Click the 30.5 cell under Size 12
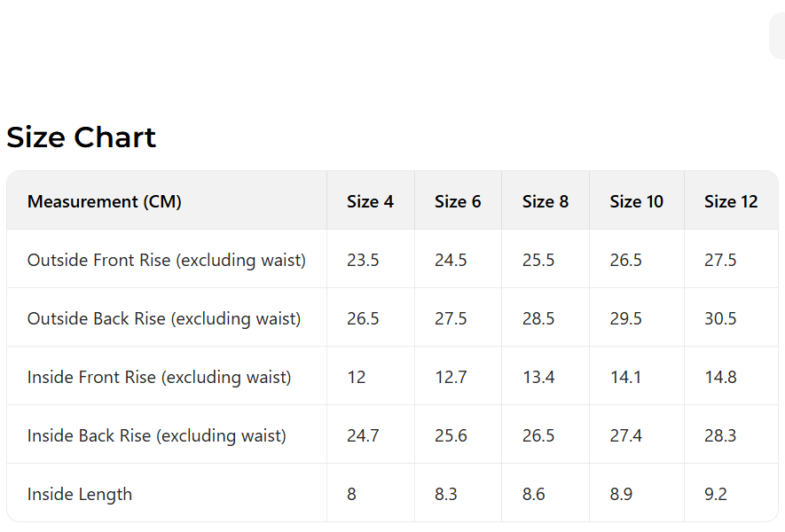The width and height of the screenshot is (785, 532). tap(720, 318)
